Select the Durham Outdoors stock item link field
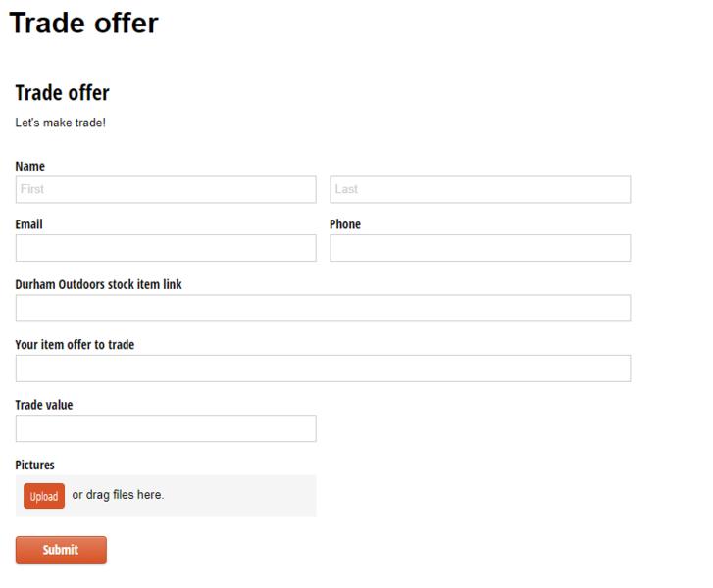 tap(323, 308)
